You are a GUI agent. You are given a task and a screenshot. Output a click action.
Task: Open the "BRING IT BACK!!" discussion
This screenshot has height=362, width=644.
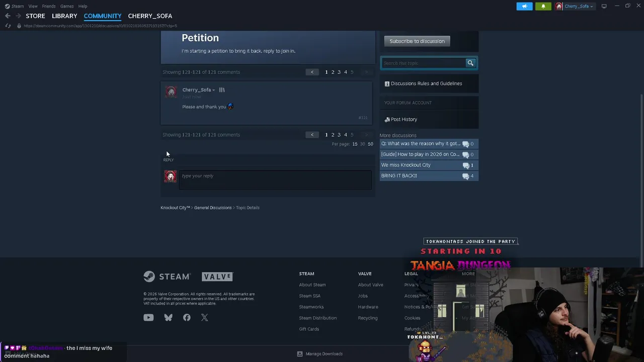[x=429, y=176]
